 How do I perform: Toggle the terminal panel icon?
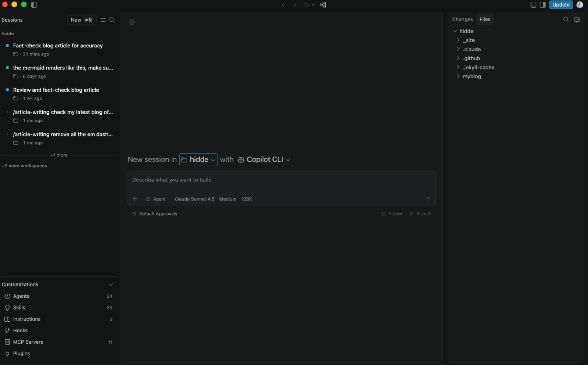pos(533,5)
